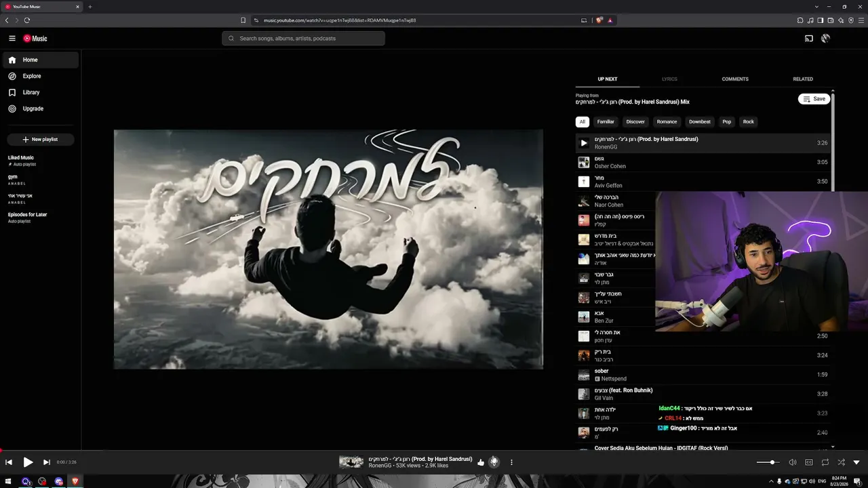Click the search songs, albums, artists field

[x=303, y=39]
